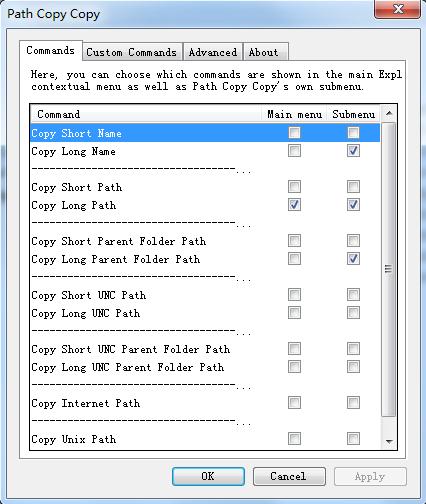The height and width of the screenshot is (504, 426).
Task: Select the Copy Long UNC Path row
Action: coord(205,313)
